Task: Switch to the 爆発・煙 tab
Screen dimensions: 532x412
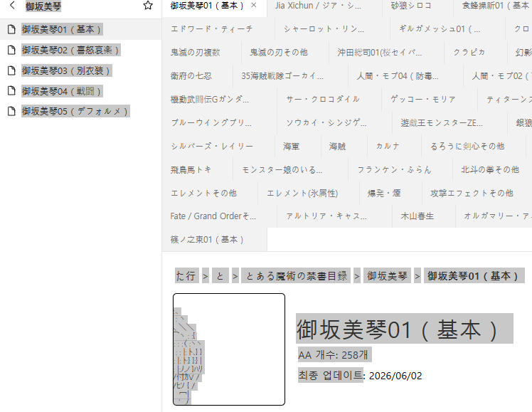Action: point(390,193)
